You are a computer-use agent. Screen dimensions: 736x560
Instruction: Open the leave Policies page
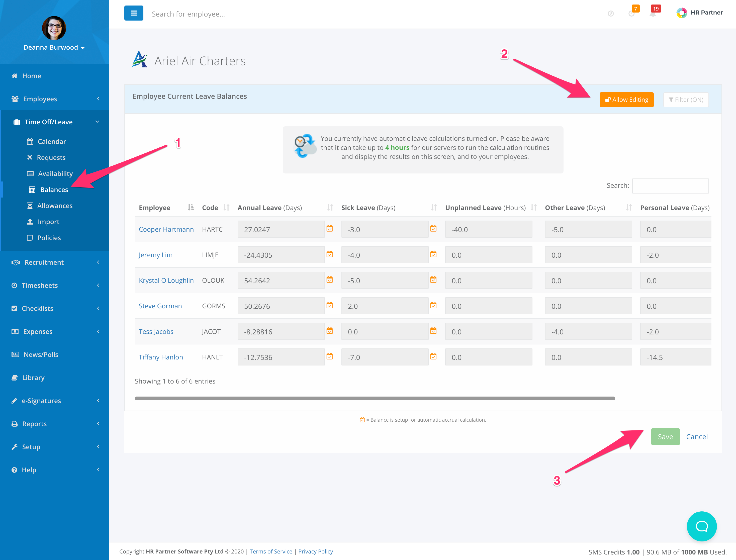pyautogui.click(x=49, y=238)
